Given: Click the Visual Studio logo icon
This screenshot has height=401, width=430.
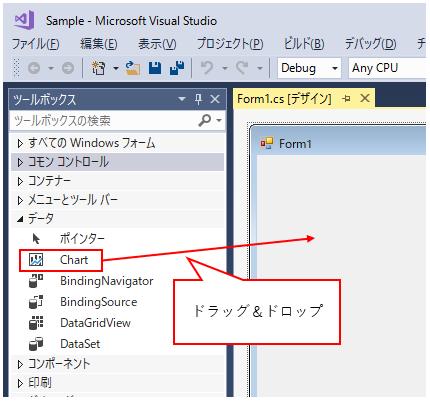Looking at the screenshot, I should point(24,20).
